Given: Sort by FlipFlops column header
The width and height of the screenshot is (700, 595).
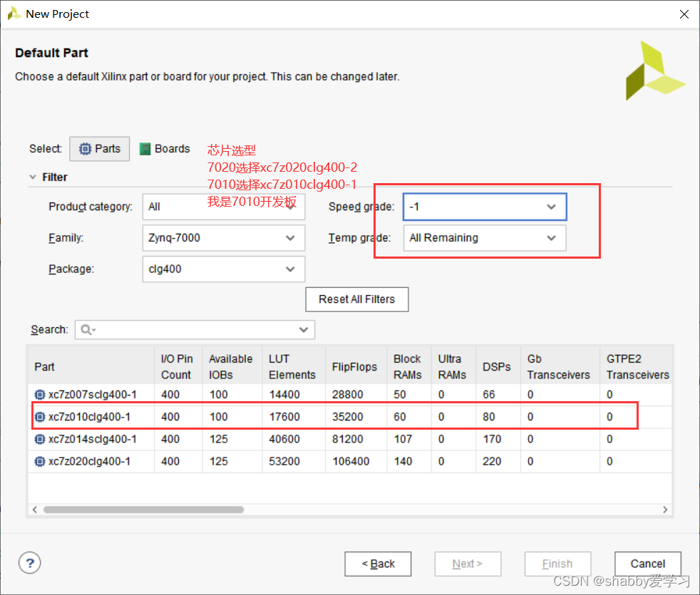Looking at the screenshot, I should [x=356, y=367].
